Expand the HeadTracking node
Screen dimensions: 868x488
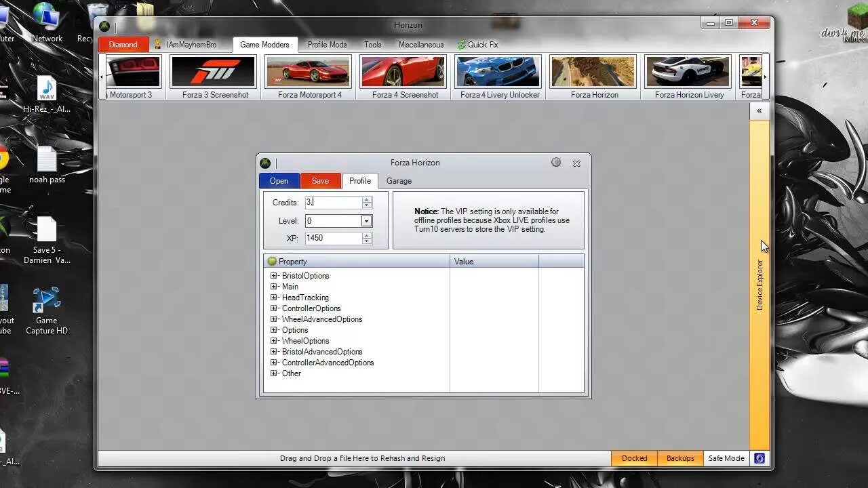274,298
